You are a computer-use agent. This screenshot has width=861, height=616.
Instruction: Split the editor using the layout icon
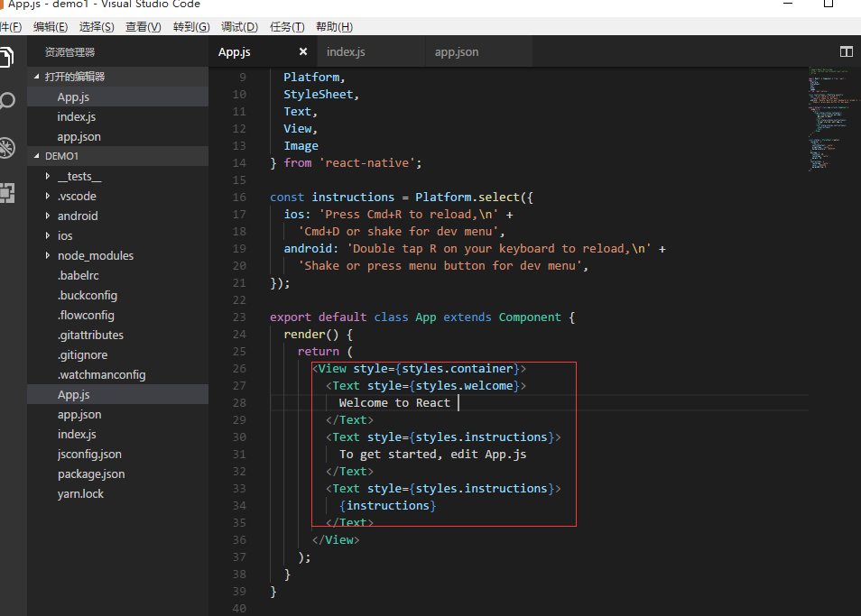847,51
